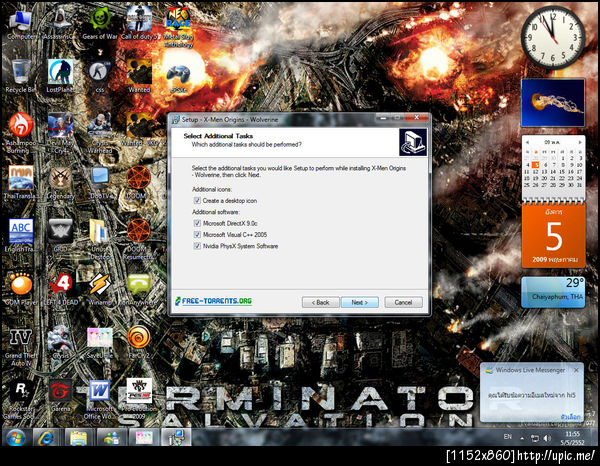Image resolution: width=600 pixels, height=466 pixels.
Task: Uncheck Microsoft DirectX 9.0c option
Action: 197,223
